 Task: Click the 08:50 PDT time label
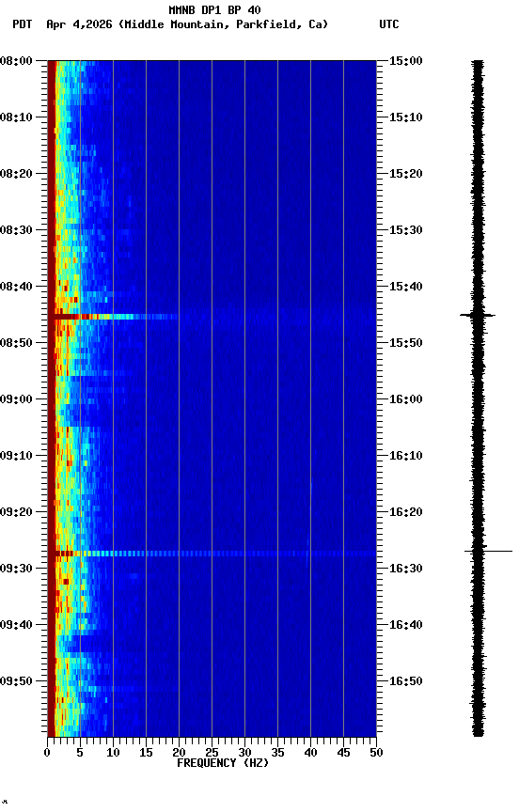coord(16,343)
